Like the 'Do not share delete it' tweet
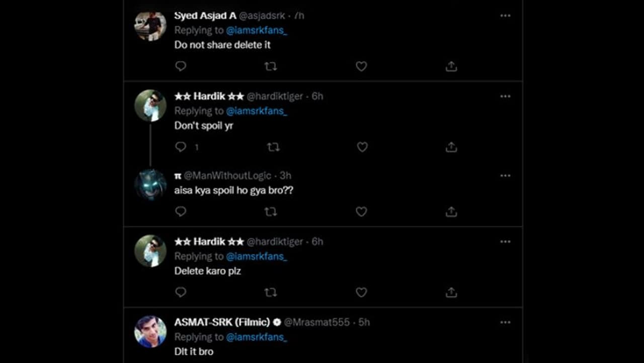The height and width of the screenshot is (363, 644). [361, 66]
